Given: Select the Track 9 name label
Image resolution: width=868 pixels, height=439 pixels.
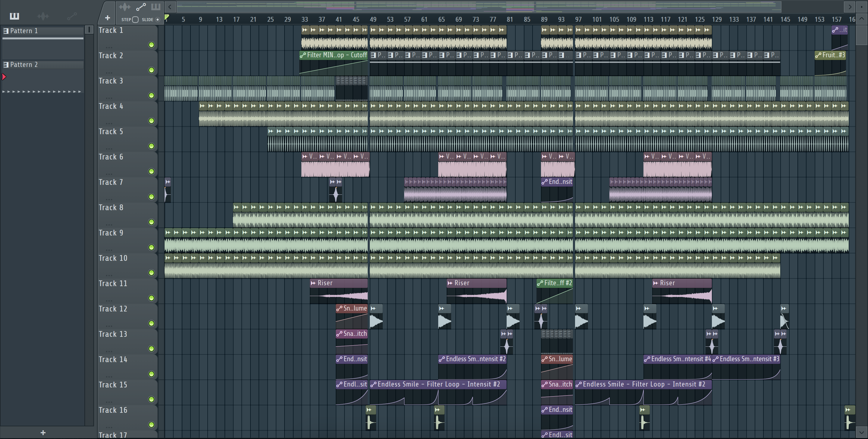Looking at the screenshot, I should [111, 233].
